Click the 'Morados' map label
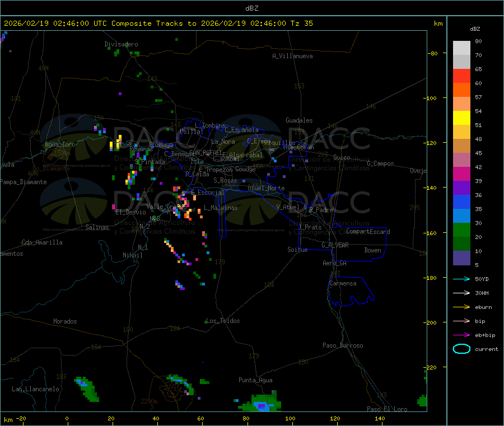 66,321
